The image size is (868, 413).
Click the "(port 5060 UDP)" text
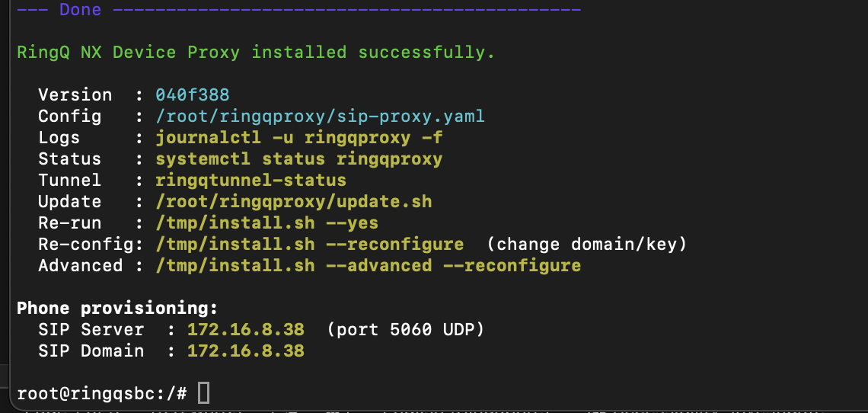(406, 330)
